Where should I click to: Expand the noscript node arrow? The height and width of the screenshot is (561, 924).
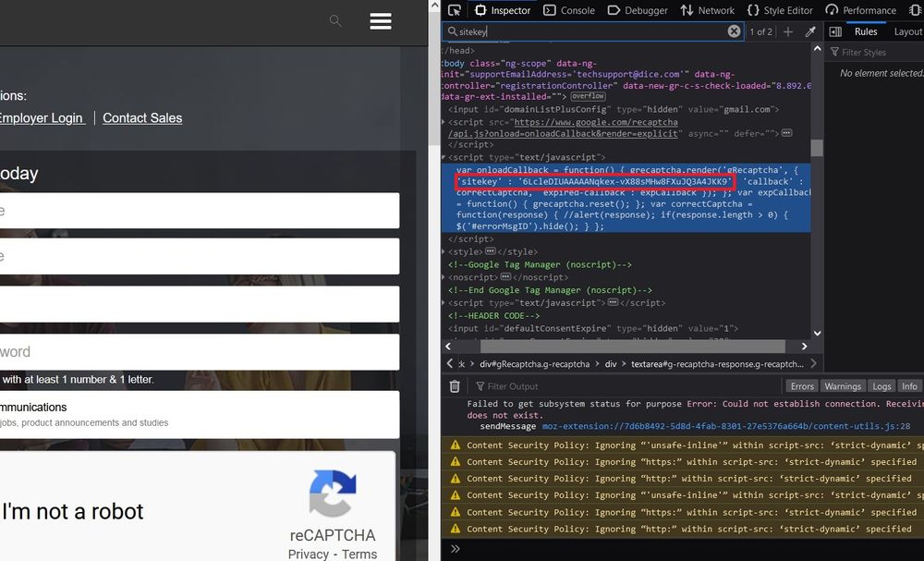coord(444,277)
